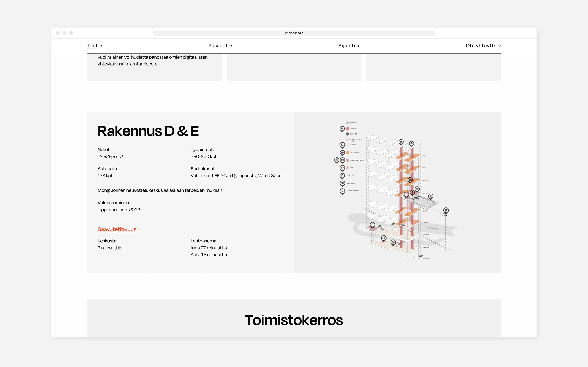Click the office space briefcase legend icon
This screenshot has width=588, height=367.
[342, 153]
